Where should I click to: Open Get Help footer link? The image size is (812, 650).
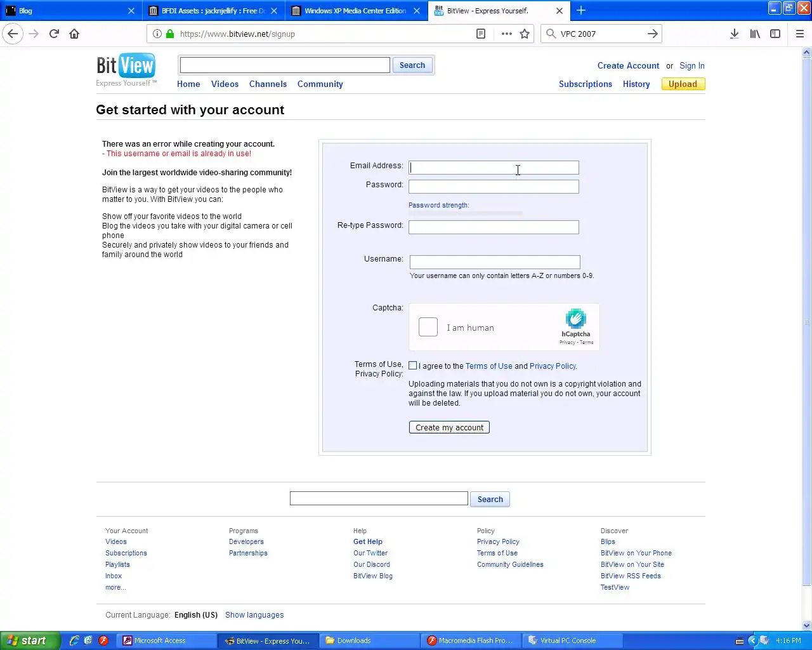tap(368, 541)
